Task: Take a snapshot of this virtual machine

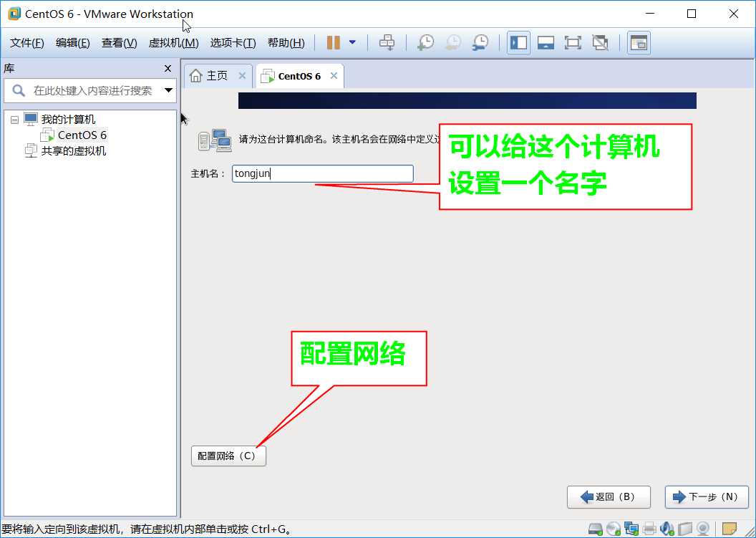Action: pos(425,42)
